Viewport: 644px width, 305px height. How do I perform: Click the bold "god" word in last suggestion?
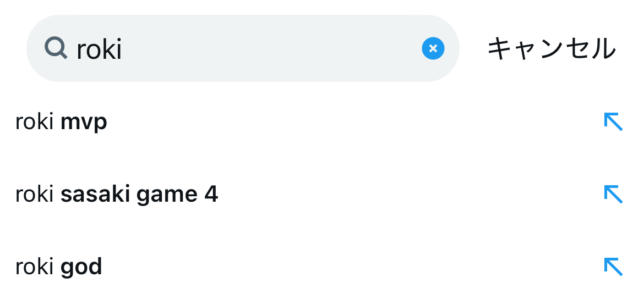tap(81, 267)
